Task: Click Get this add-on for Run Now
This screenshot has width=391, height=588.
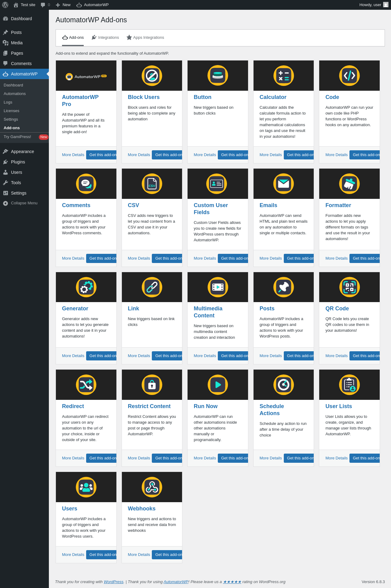Action: (x=233, y=458)
